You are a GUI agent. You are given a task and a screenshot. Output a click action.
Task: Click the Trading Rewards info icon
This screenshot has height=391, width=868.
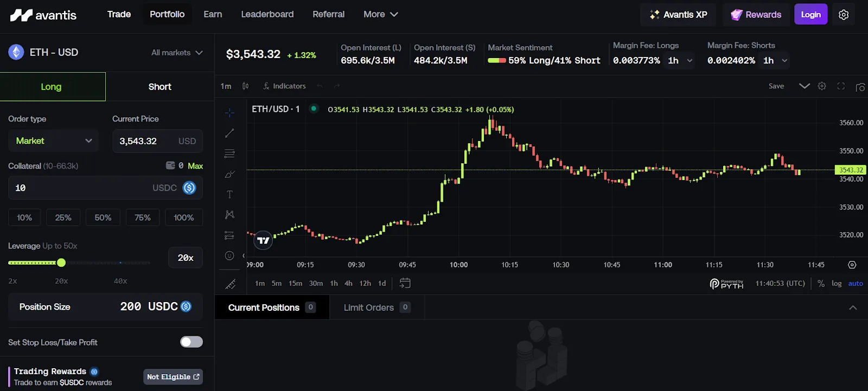(94, 371)
